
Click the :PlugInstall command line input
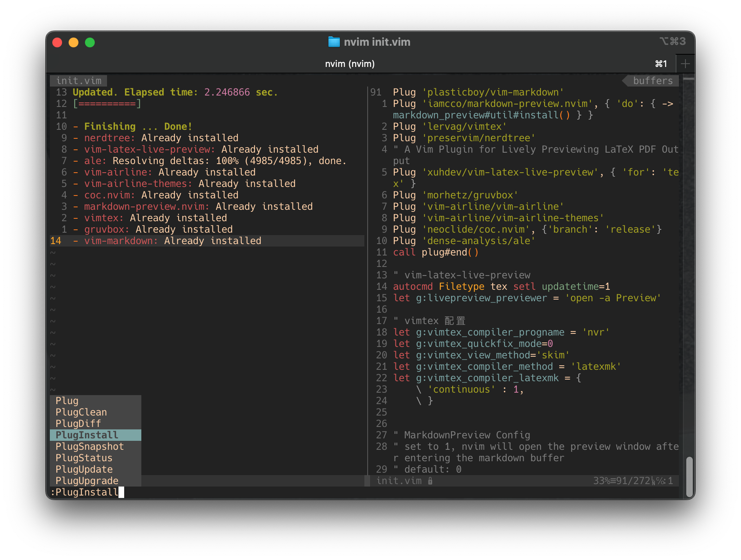(x=84, y=492)
